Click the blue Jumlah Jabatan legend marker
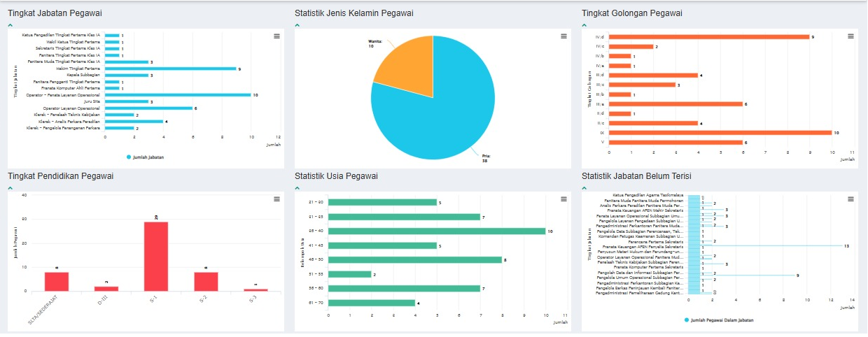The width and height of the screenshot is (868, 337). point(129,157)
